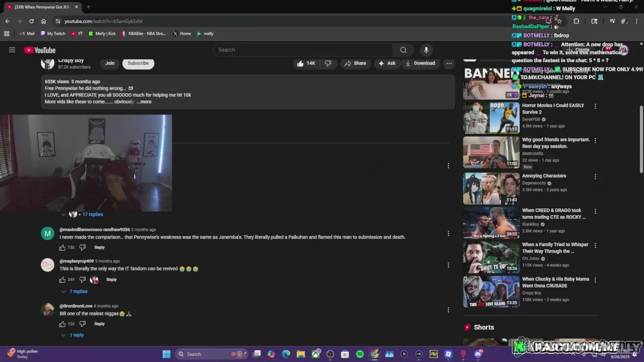Click the address bar URL
644x362 pixels.
(x=104, y=21)
